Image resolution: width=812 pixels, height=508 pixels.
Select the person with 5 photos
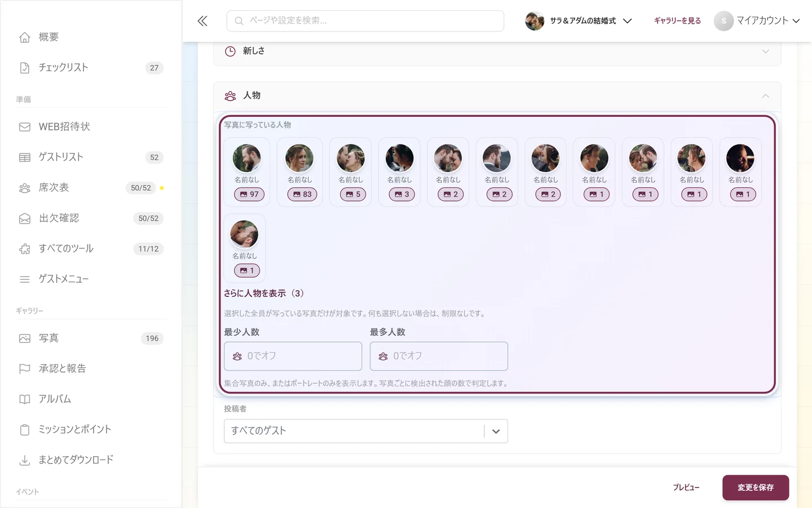pos(351,172)
